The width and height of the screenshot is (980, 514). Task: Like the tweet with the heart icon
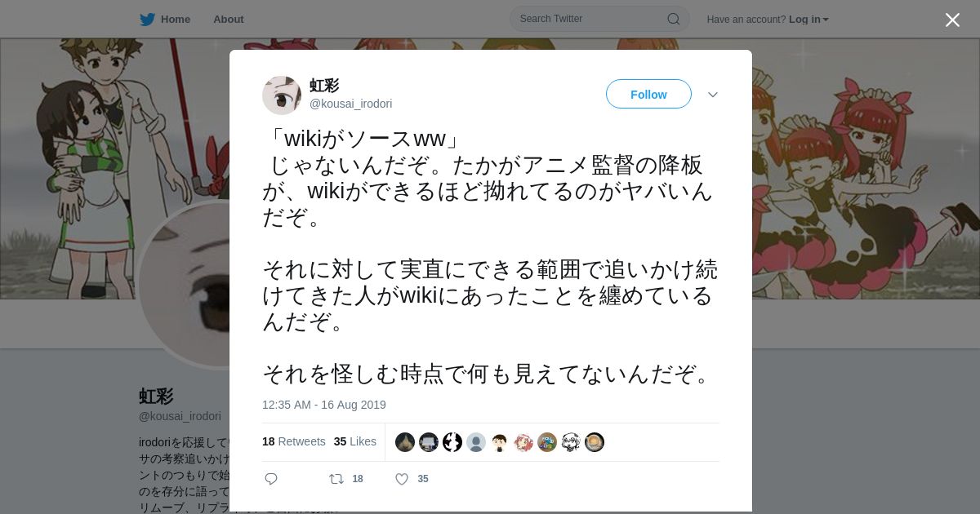point(402,479)
